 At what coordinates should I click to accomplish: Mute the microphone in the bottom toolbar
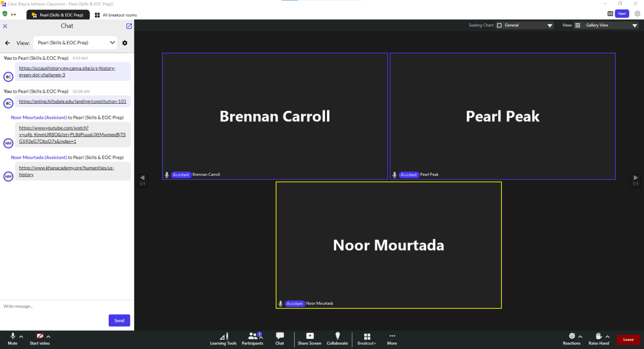pyautogui.click(x=13, y=338)
